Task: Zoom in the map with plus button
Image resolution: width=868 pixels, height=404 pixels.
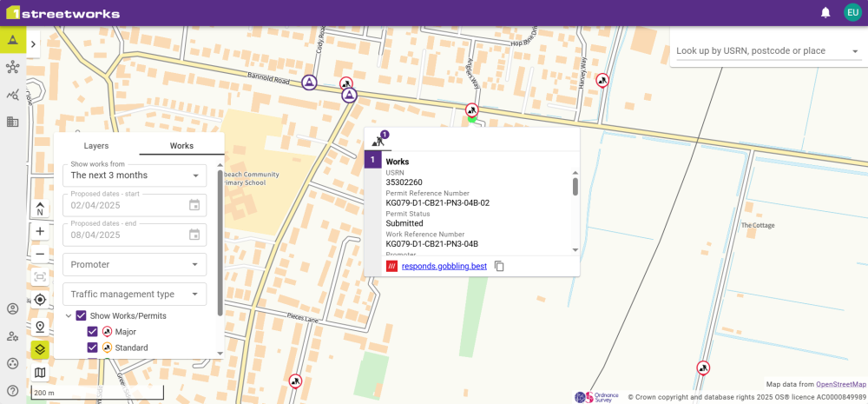Action: tap(40, 232)
